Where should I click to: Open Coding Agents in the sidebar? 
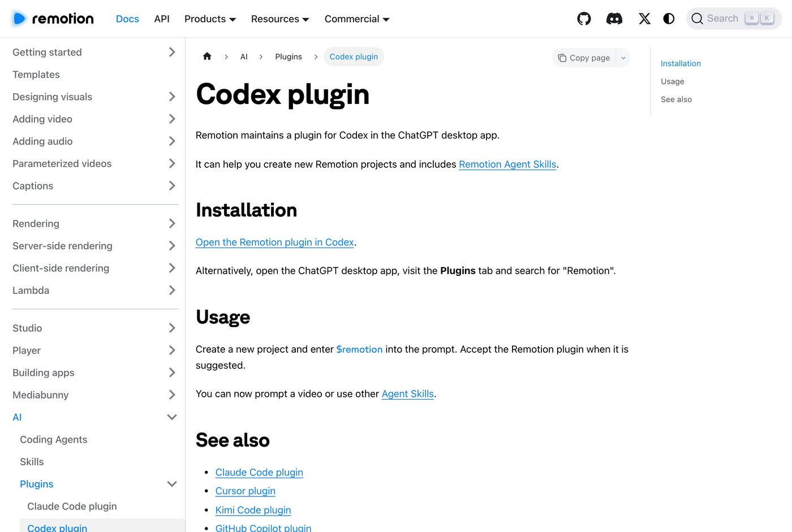tap(54, 439)
